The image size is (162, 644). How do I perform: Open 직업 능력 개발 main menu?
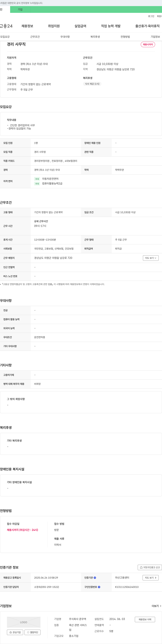[x=111, y=26]
